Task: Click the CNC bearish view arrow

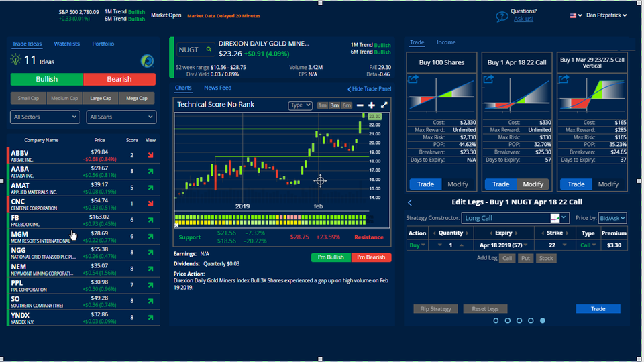Action: click(x=151, y=204)
